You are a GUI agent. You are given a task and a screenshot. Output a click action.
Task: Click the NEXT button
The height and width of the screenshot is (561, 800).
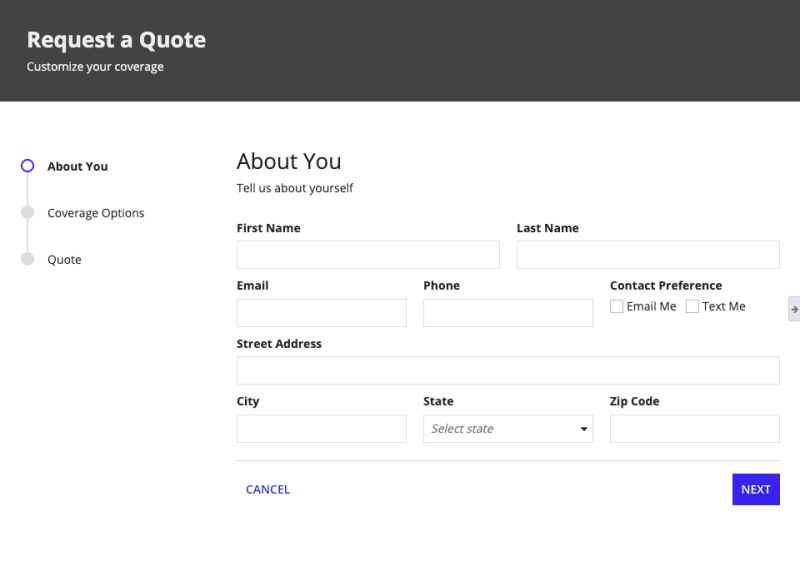756,490
